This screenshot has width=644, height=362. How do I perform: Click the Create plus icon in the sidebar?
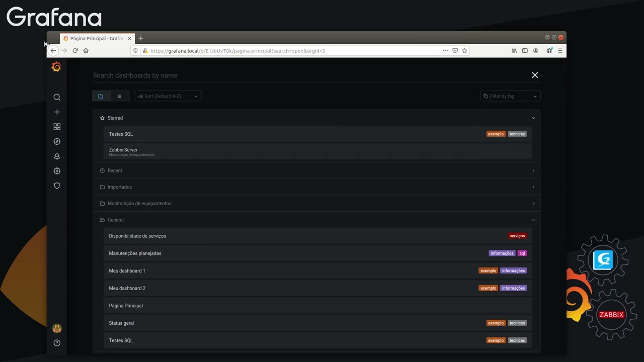click(x=57, y=112)
